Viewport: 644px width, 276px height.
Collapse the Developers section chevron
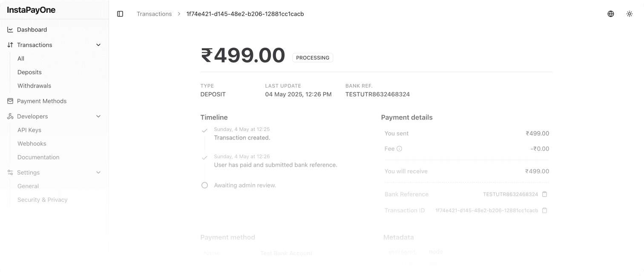point(98,117)
